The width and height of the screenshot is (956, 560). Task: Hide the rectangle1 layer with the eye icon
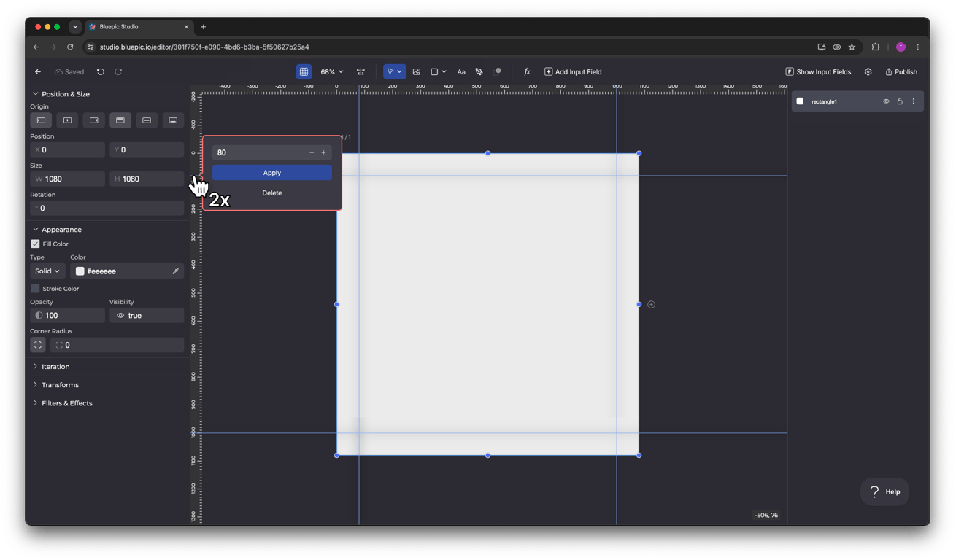point(886,101)
